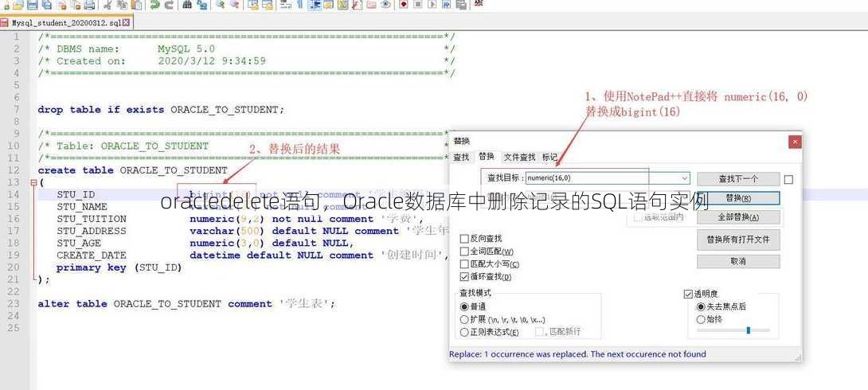Close the Mysql_student_20200312.sql tab with its X
868x390 pixels.
[x=126, y=23]
